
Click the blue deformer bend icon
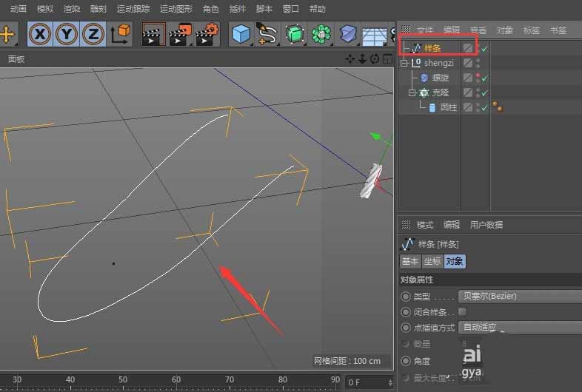pos(348,34)
